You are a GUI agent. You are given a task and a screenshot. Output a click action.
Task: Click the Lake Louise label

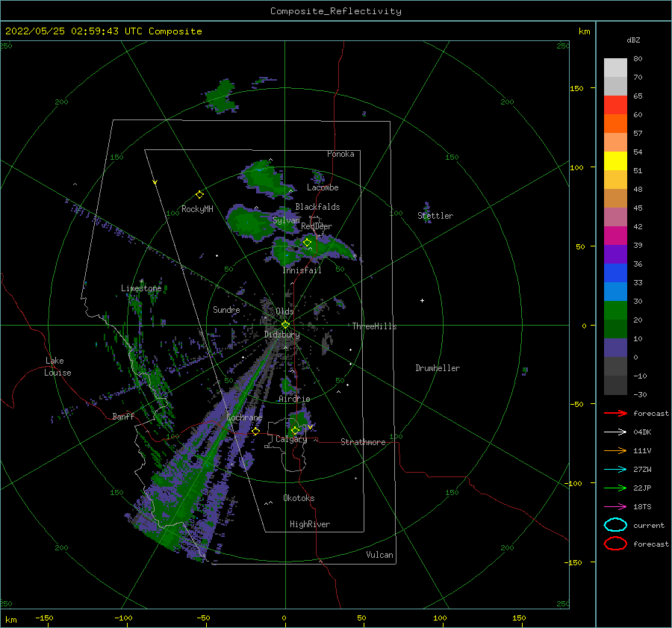[x=57, y=367]
